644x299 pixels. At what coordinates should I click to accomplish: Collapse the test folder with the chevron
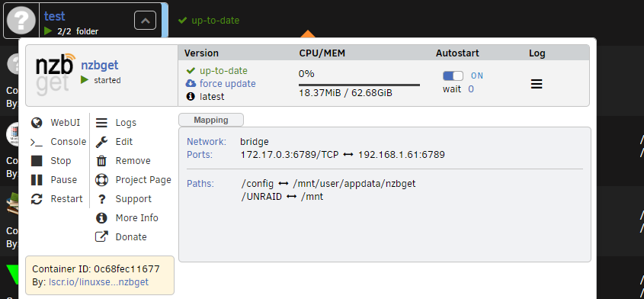[145, 21]
